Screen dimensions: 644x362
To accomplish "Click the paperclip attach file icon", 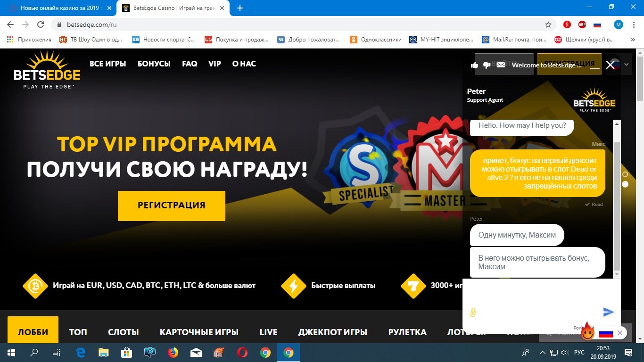I will click(473, 313).
